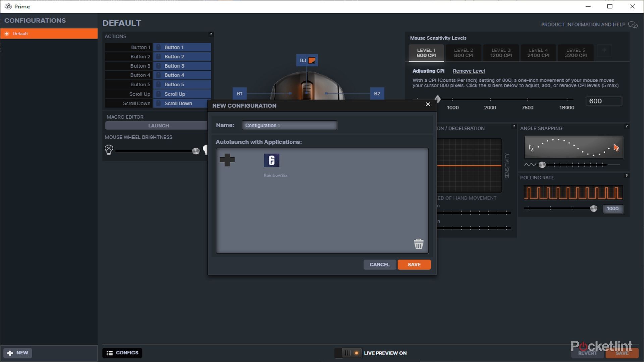Click the B3 orange color swatch
Image resolution: width=644 pixels, height=362 pixels.
click(312, 61)
